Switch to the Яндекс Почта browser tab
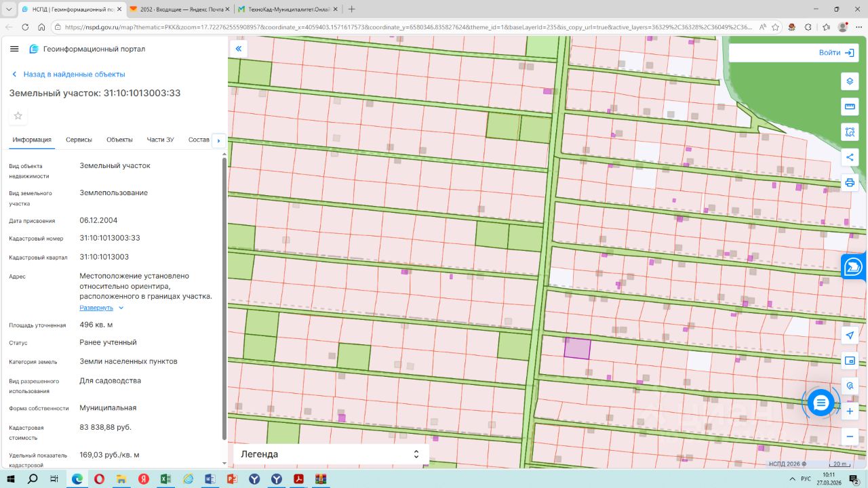 pyautogui.click(x=179, y=9)
